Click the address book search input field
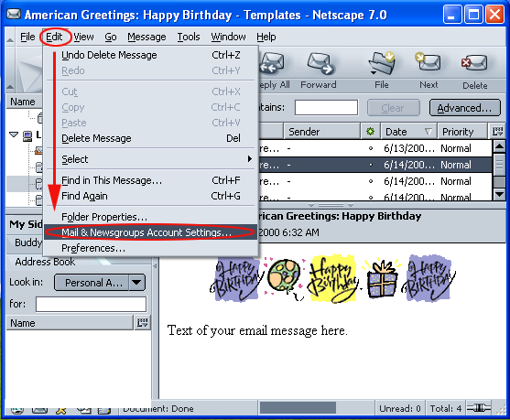The image size is (510, 420). pos(91,305)
